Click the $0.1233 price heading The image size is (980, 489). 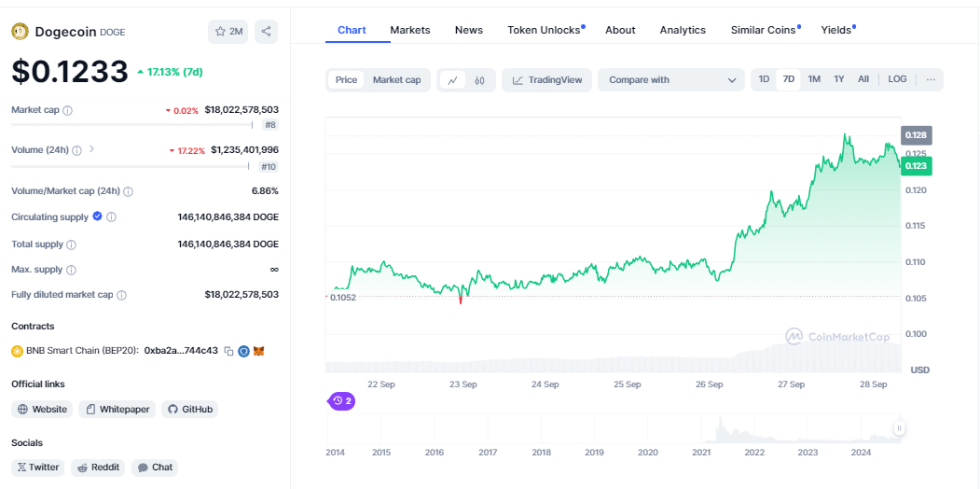coord(70,71)
